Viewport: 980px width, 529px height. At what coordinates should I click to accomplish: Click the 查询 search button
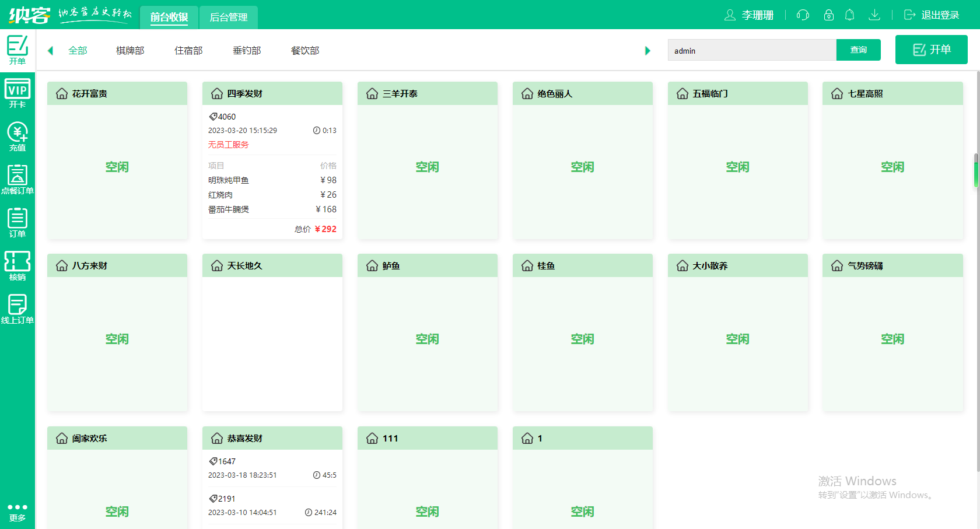[x=859, y=50]
